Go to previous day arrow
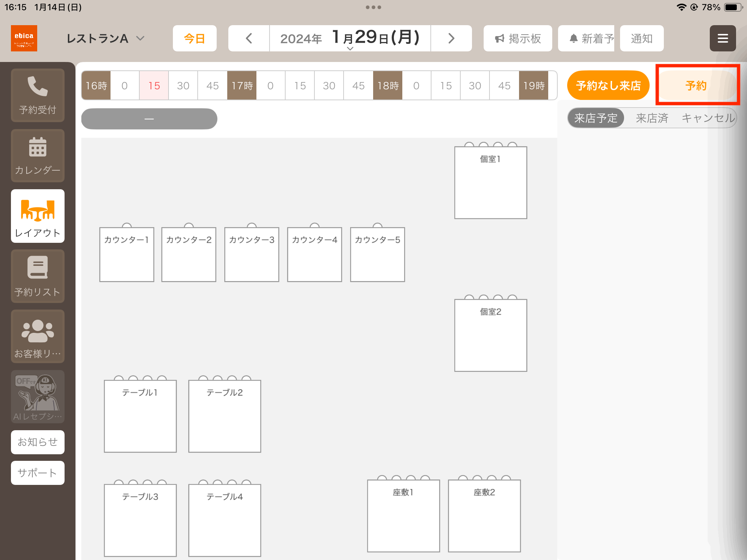The width and height of the screenshot is (747, 560). 249,38
